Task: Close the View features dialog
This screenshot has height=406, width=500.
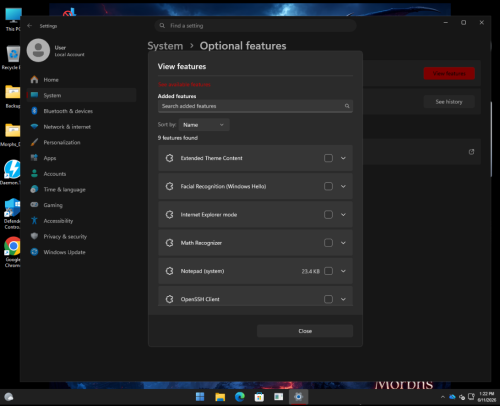Action: click(x=305, y=331)
